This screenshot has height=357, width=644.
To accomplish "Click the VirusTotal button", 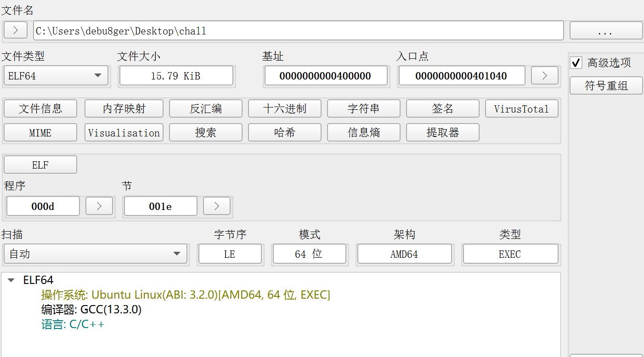I will (521, 109).
